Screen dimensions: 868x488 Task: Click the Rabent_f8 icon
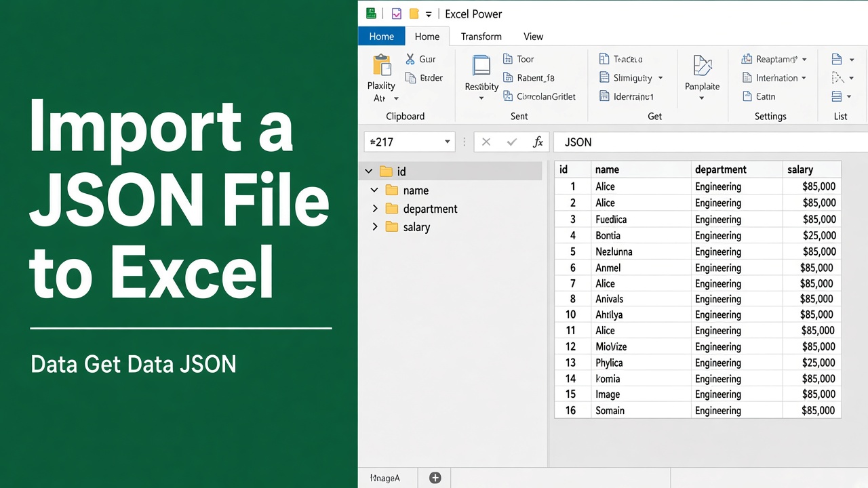508,78
